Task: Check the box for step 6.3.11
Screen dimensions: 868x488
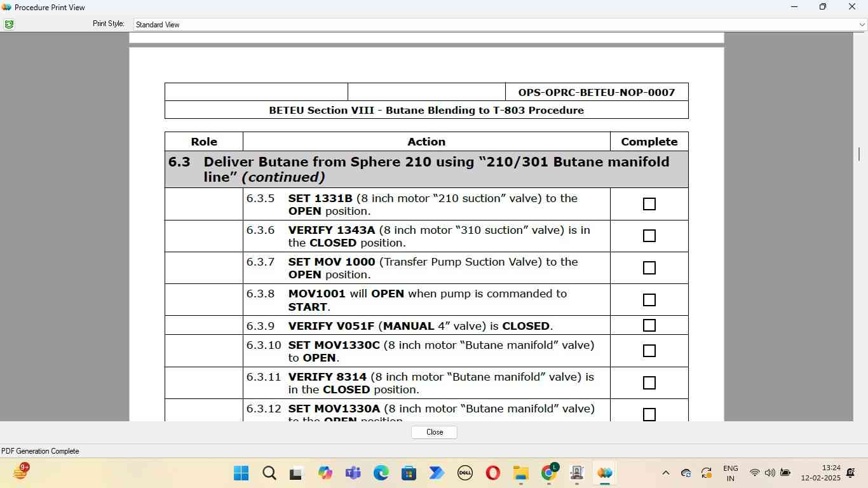Action: click(x=649, y=383)
